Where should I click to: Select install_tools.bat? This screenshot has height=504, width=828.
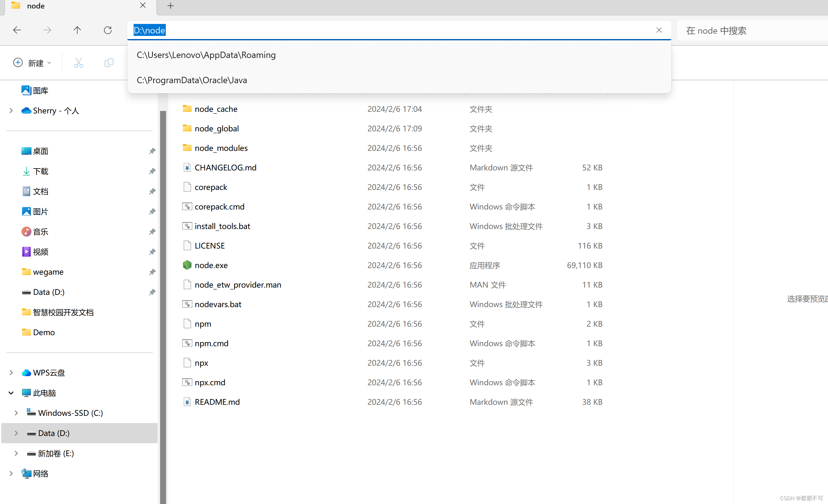click(217, 226)
